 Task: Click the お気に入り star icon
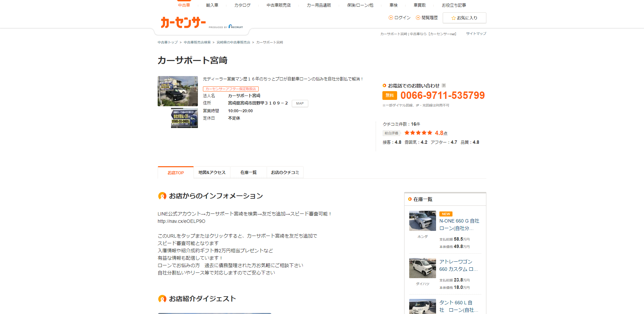[x=453, y=18]
